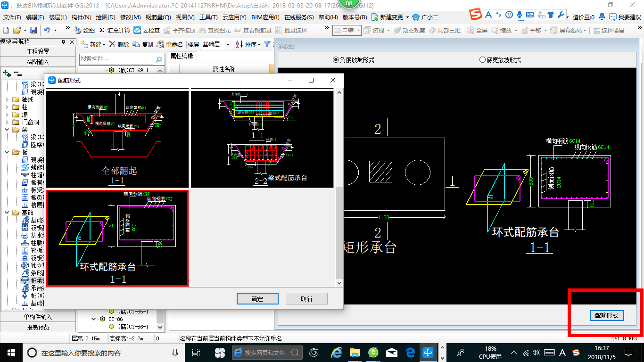Click 确定 in 配筋形式 dialog
644x362 pixels.
(257, 299)
